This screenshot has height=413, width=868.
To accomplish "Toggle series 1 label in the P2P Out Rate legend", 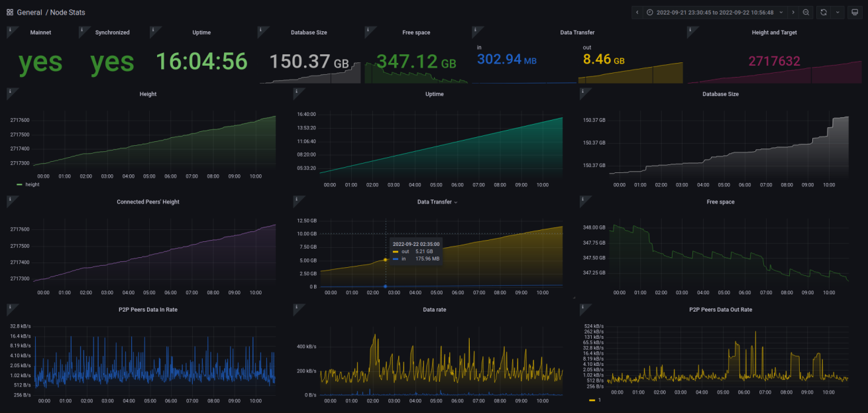I will [x=599, y=400].
